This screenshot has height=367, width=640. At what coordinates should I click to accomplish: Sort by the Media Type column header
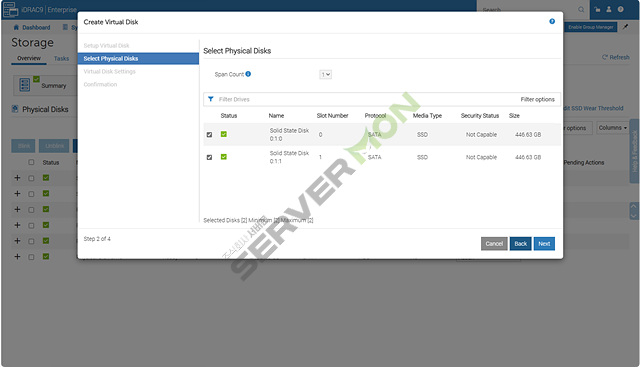point(427,116)
